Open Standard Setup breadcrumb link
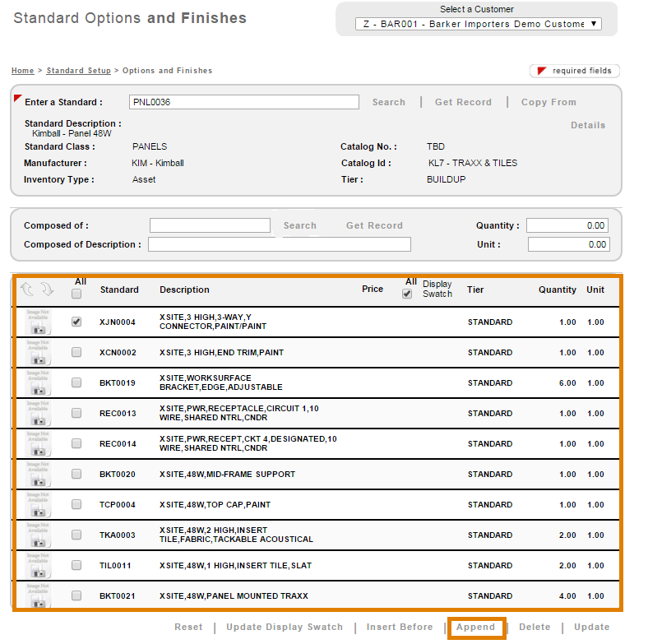The height and width of the screenshot is (644, 648). [x=78, y=71]
